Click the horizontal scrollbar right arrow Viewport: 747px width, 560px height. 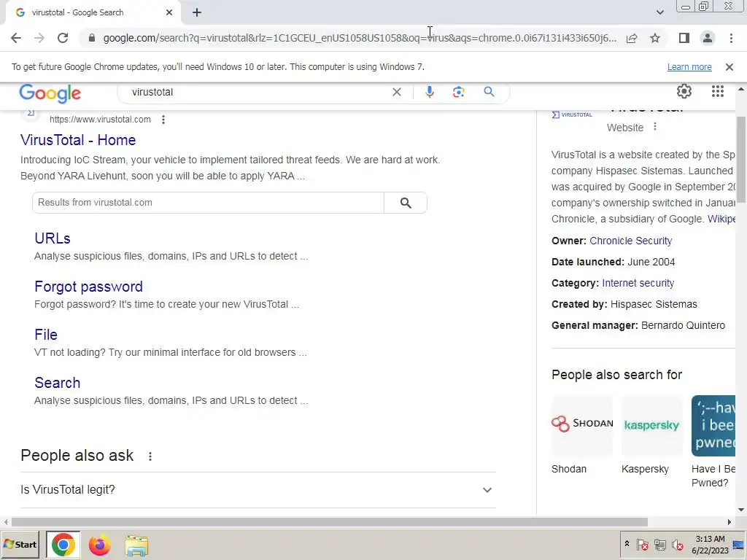tap(729, 522)
